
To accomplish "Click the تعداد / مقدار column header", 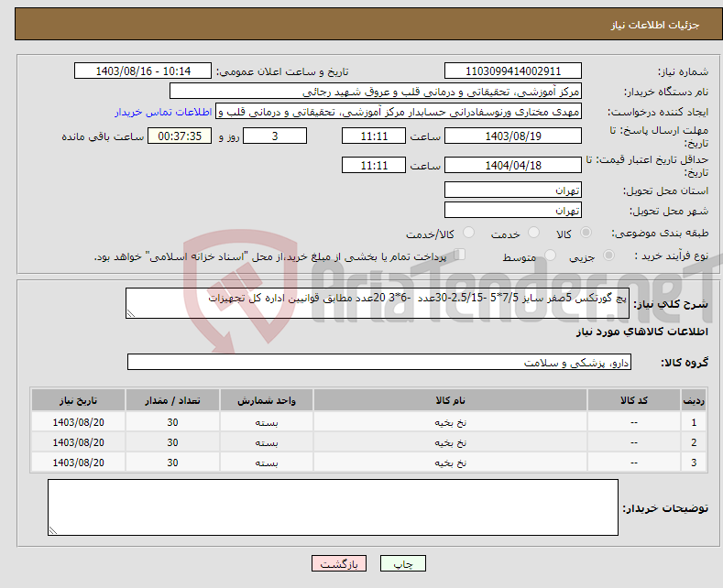I will [x=172, y=400].
